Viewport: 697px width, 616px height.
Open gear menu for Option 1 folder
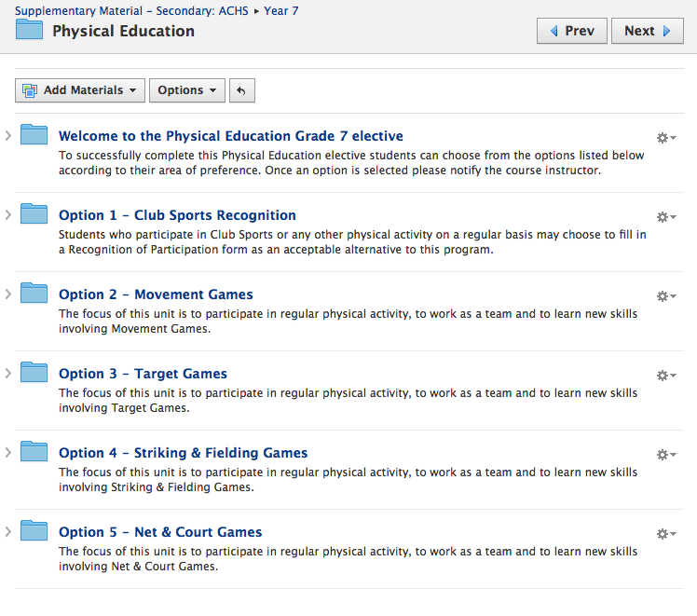click(x=666, y=217)
